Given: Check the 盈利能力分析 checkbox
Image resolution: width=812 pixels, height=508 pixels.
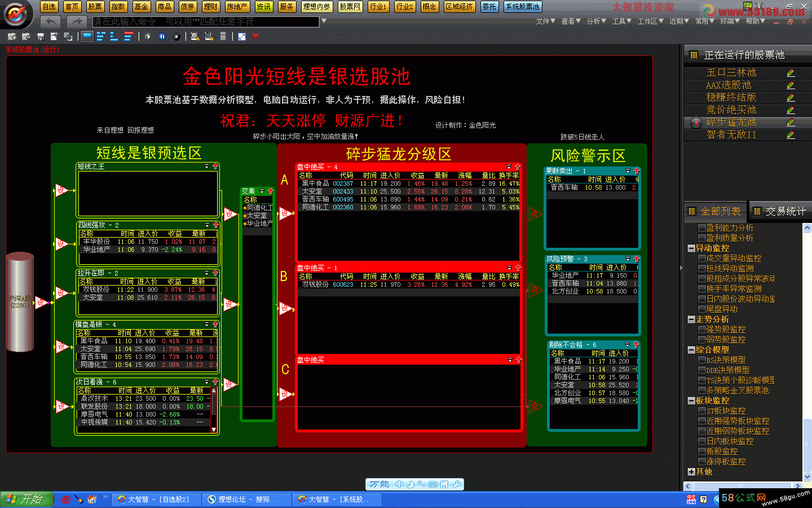Looking at the screenshot, I should [x=702, y=228].
